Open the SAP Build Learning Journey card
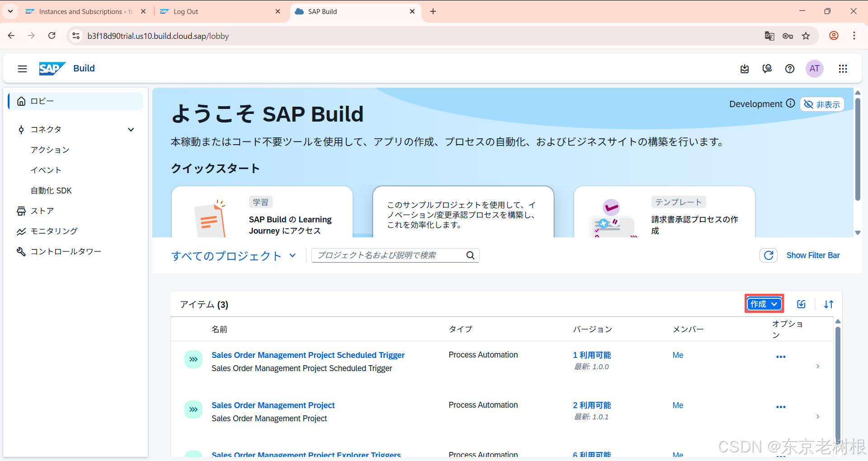868x461 pixels. click(x=262, y=212)
